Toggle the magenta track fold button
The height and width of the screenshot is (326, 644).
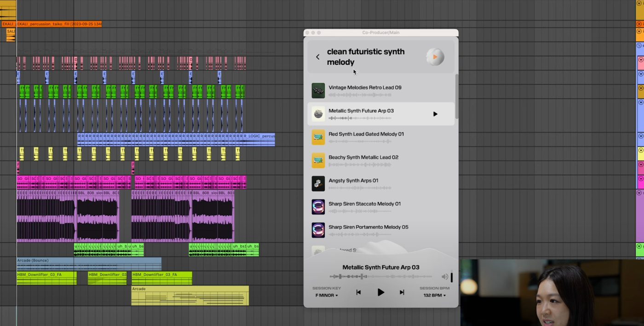click(x=640, y=179)
